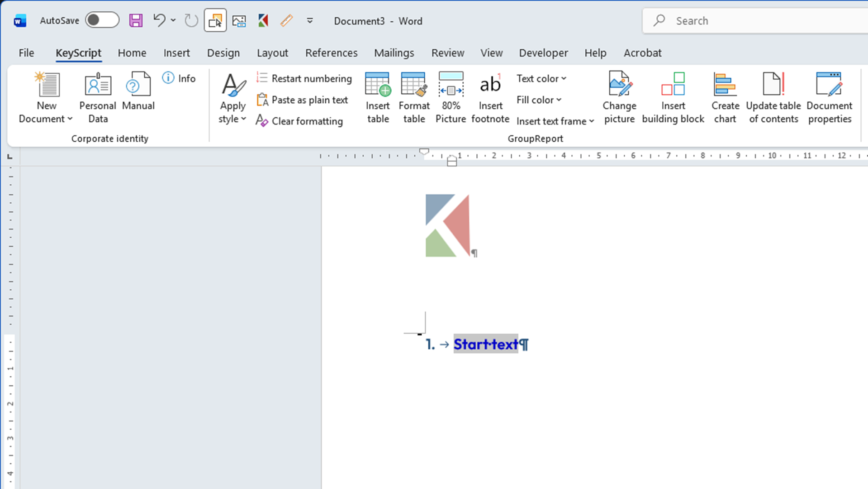The height and width of the screenshot is (489, 868).
Task: Open the Acrobat tab
Action: [642, 53]
